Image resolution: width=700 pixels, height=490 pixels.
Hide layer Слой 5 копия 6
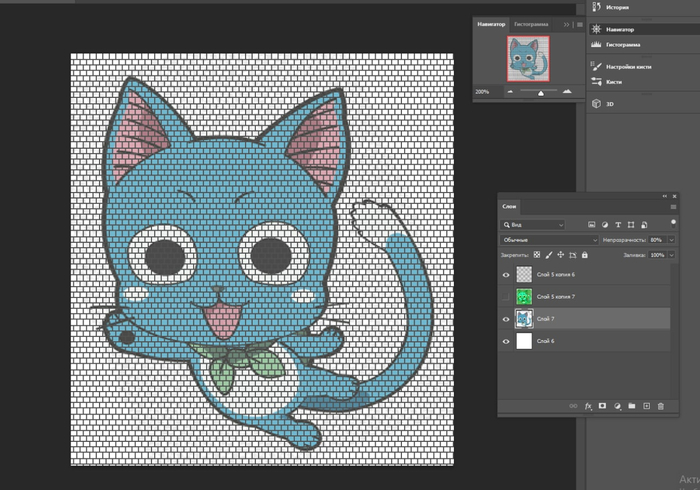click(x=506, y=274)
